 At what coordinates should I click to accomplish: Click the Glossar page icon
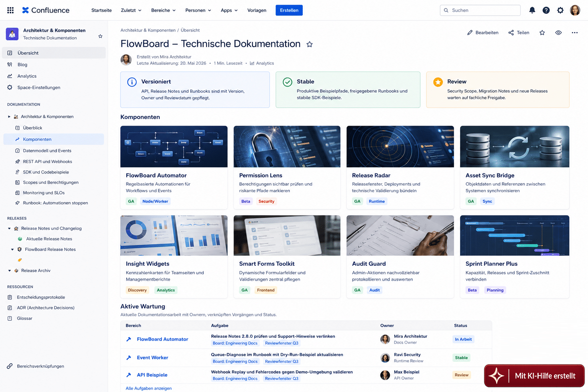click(x=10, y=318)
